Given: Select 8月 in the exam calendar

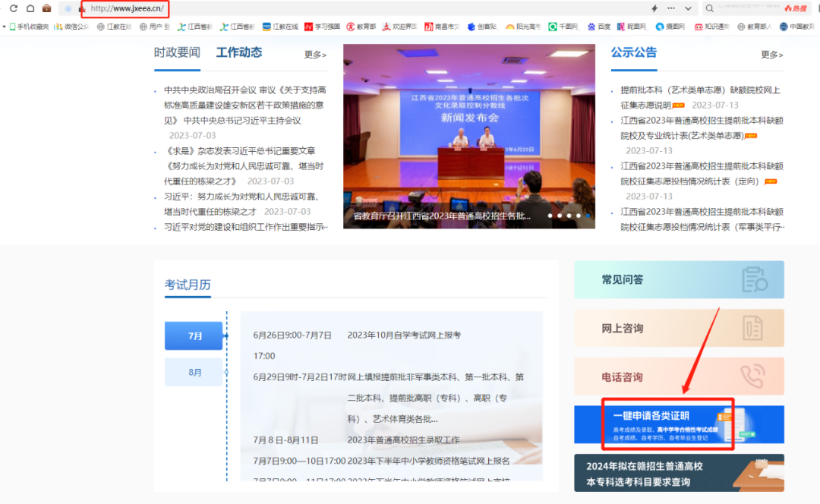Looking at the screenshot, I should 194,372.
